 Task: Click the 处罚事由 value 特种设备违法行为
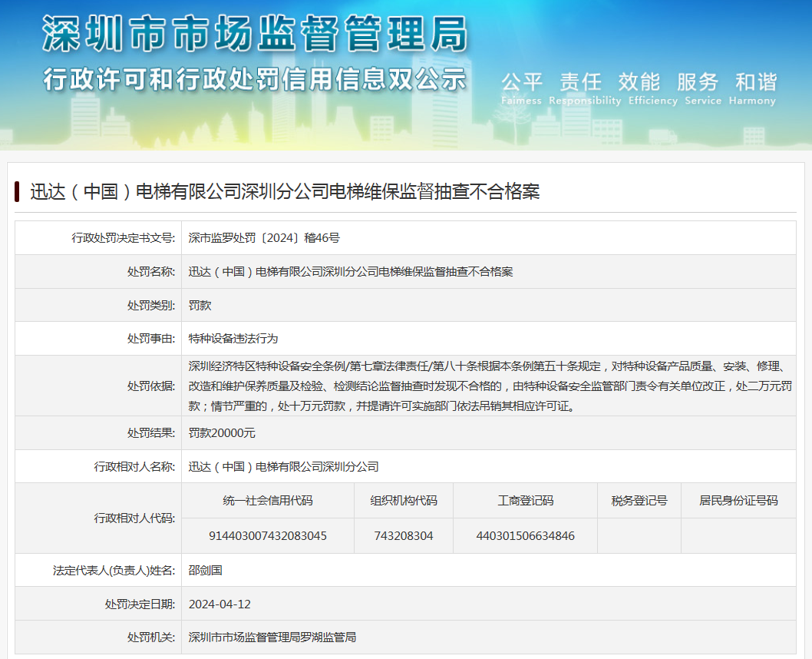233,338
